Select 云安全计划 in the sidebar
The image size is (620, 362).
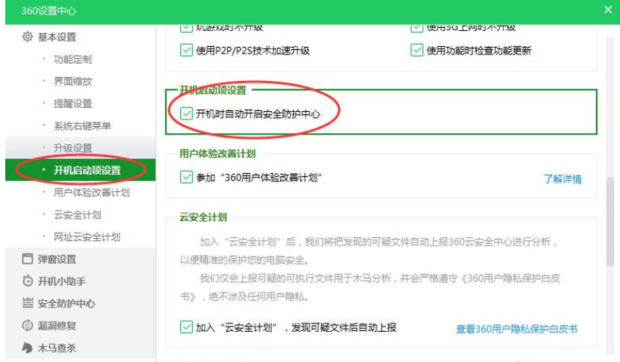tap(78, 215)
